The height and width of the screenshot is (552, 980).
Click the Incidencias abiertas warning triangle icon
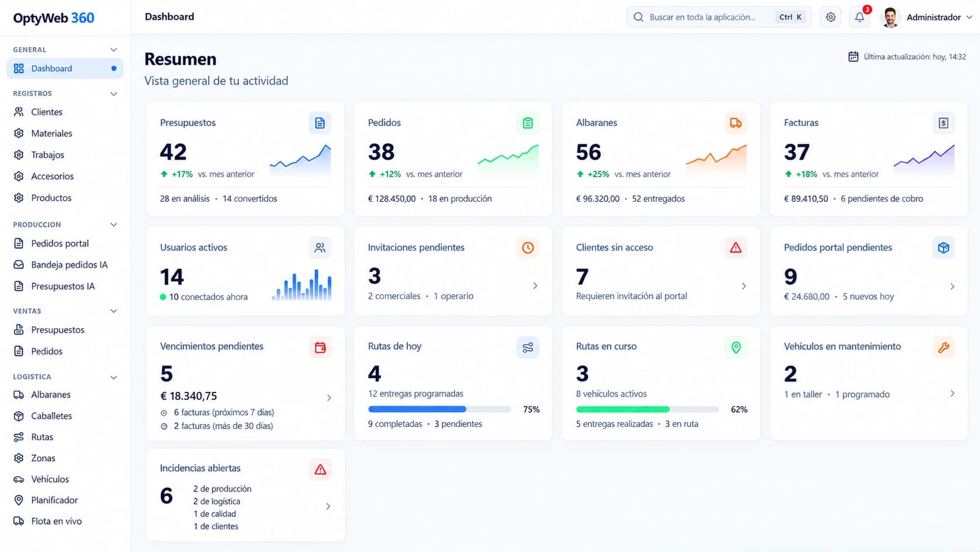coord(320,469)
